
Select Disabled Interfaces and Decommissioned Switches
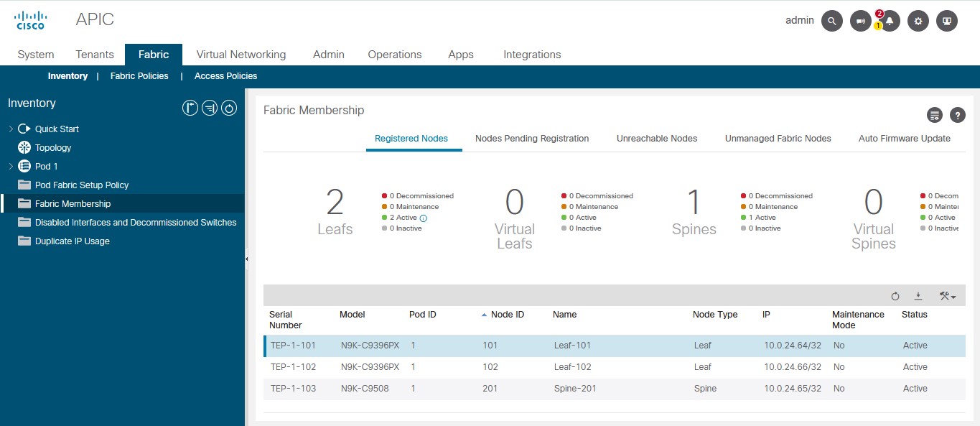click(136, 222)
